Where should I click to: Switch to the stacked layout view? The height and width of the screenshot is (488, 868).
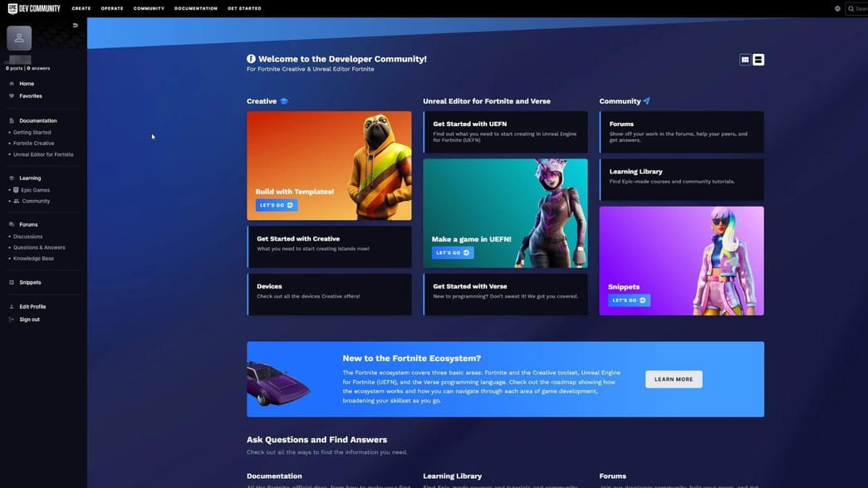[x=758, y=60]
